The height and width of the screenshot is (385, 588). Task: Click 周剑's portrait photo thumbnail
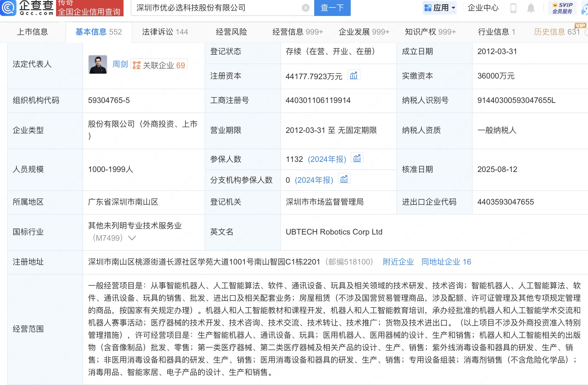[x=98, y=64]
